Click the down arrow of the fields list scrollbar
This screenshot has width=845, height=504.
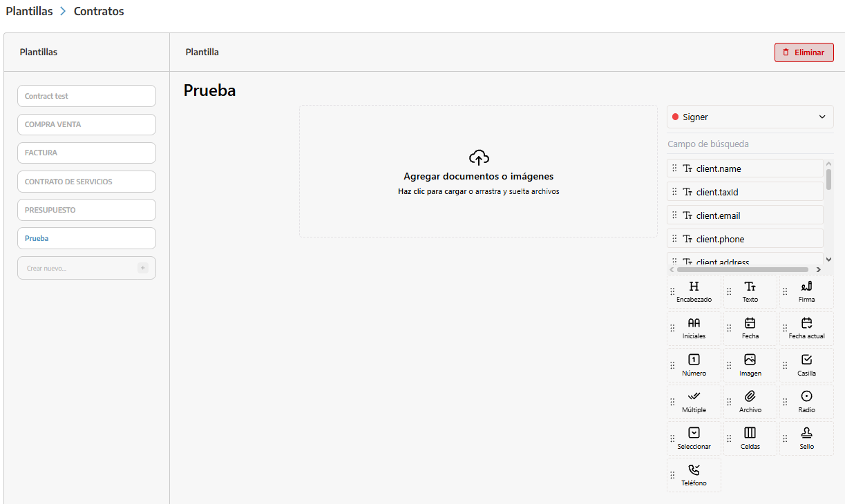click(829, 259)
